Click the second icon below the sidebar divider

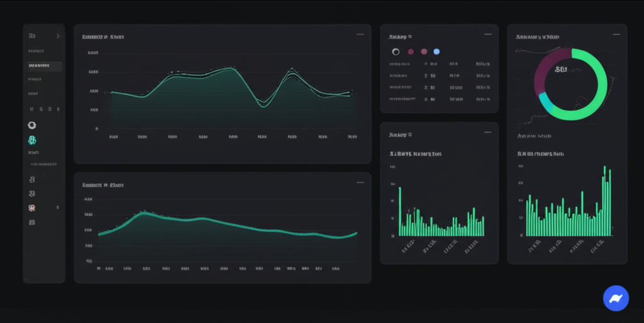tap(32, 194)
